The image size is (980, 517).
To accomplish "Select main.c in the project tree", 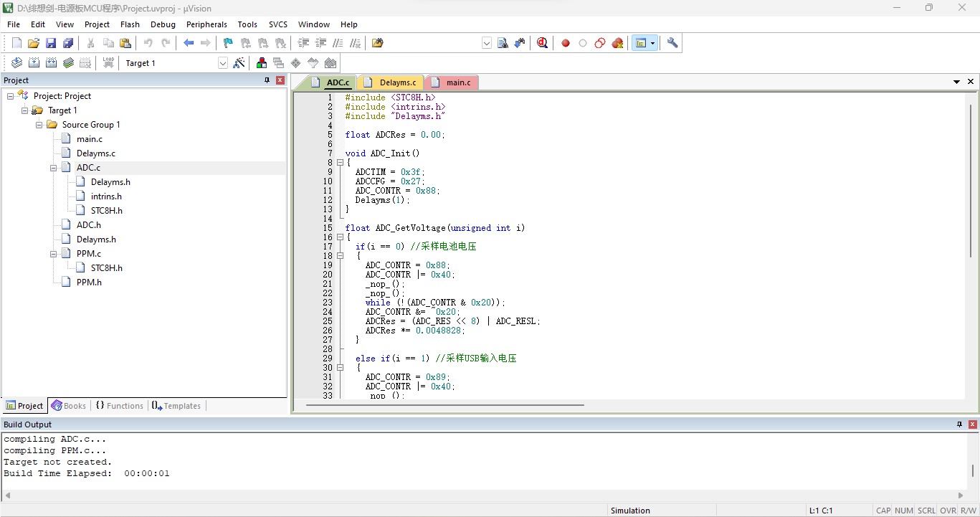I will click(x=90, y=139).
